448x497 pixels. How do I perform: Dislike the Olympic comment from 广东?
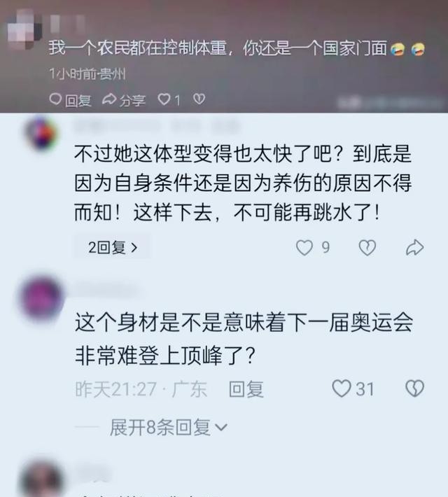tap(414, 388)
